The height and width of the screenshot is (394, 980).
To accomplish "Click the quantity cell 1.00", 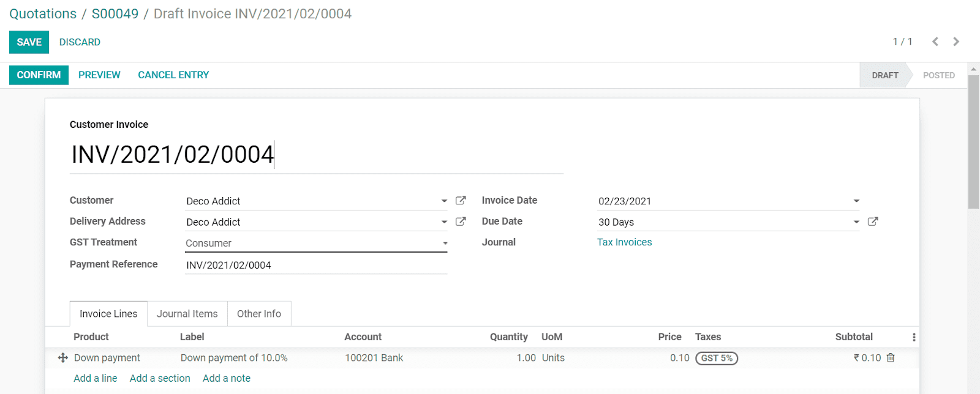I will pyautogui.click(x=526, y=358).
